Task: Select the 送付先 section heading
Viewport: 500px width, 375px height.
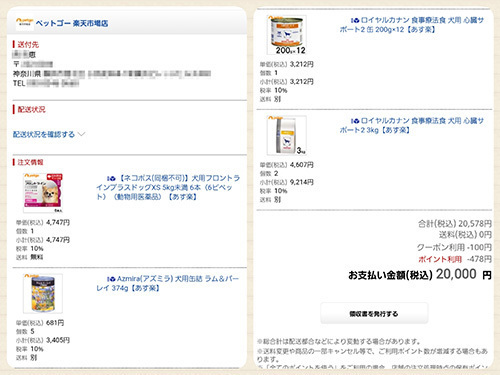Action: [x=28, y=44]
